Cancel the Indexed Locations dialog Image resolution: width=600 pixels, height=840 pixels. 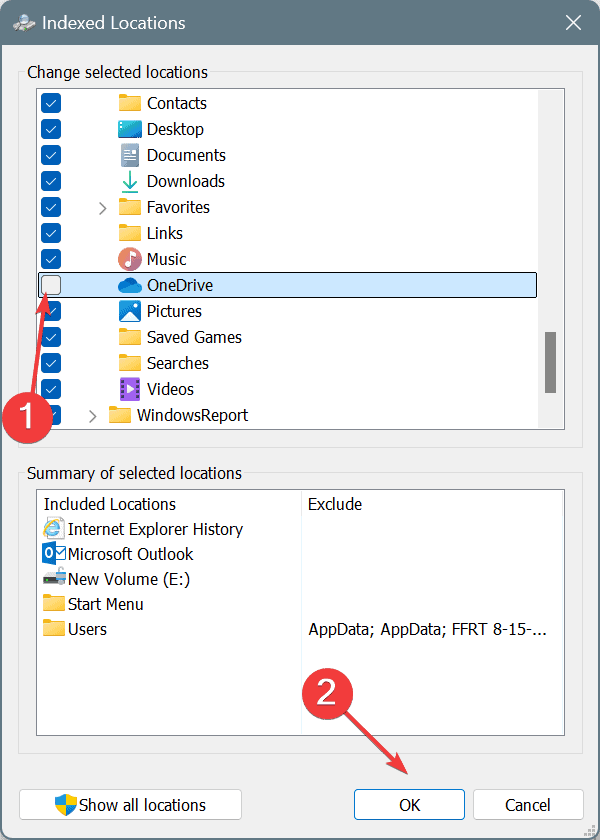pos(528,805)
